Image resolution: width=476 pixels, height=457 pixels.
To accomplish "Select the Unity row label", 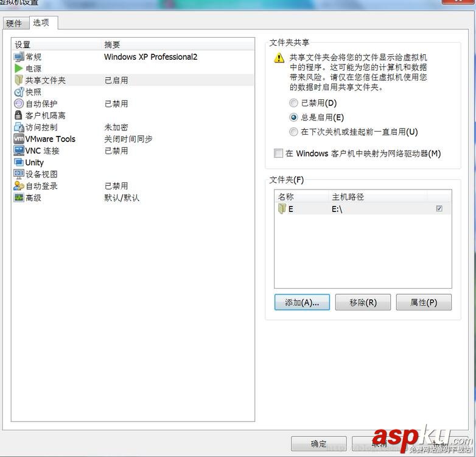I will coord(34,163).
